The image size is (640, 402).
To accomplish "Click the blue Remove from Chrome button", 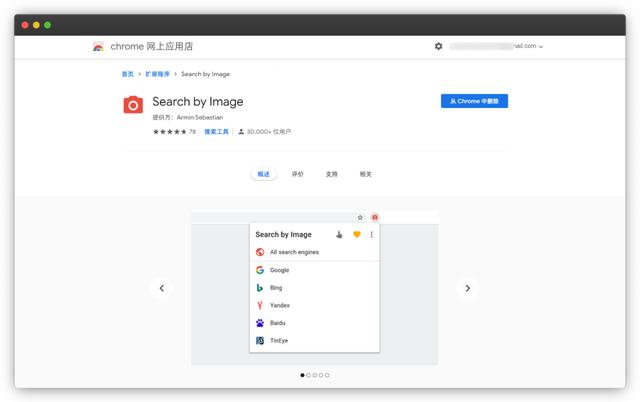I will [474, 101].
